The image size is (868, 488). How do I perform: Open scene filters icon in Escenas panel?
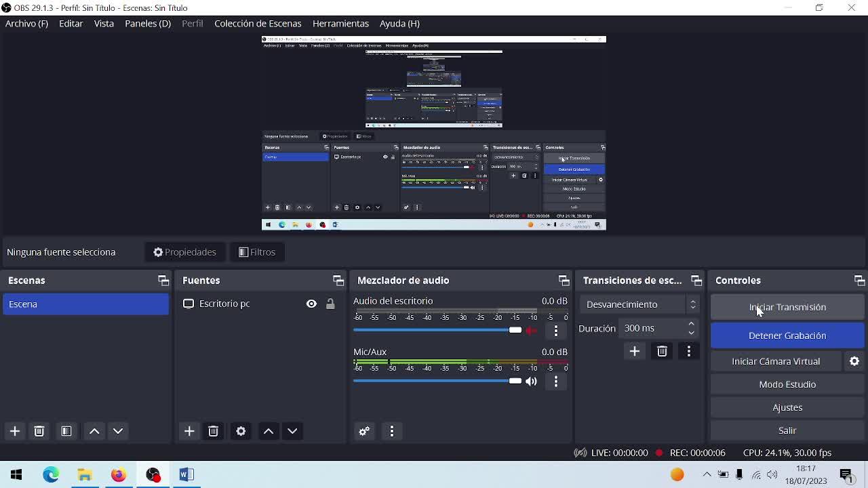(66, 431)
